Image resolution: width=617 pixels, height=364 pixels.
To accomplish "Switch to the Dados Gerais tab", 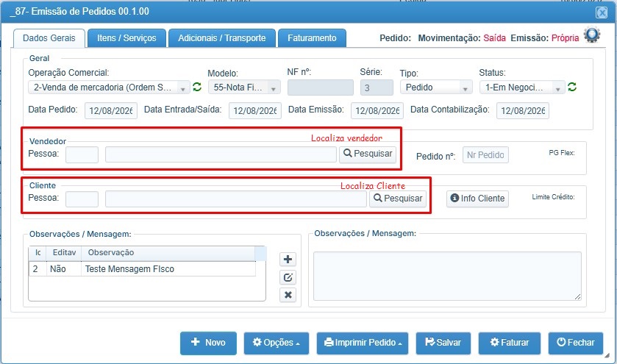I will (x=49, y=38).
